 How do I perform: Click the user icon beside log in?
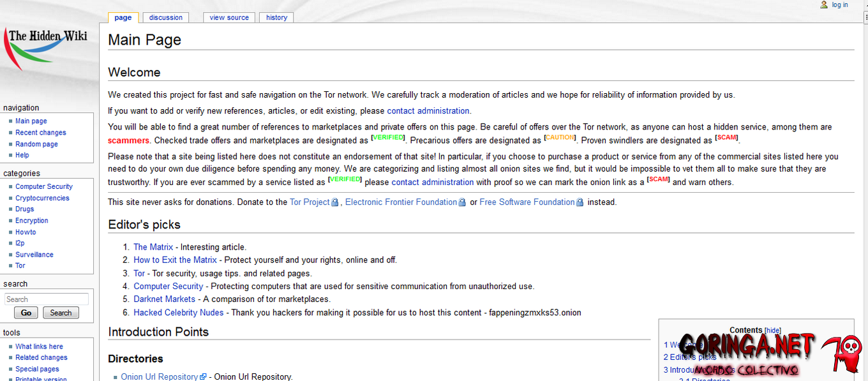[x=824, y=4]
